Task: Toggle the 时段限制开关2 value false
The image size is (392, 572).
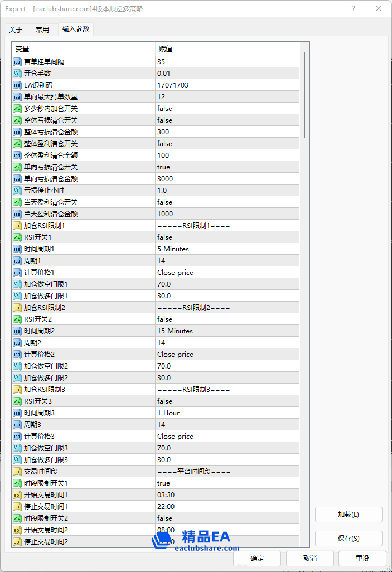Action: point(227,518)
